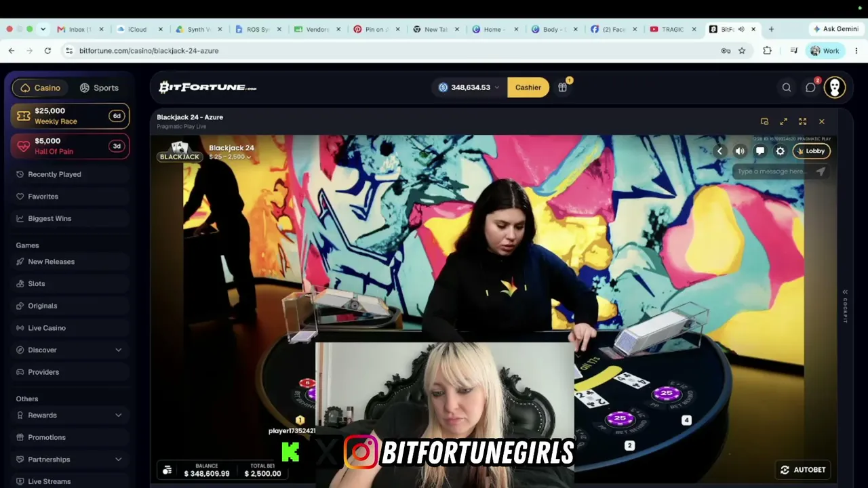Open the Promotions page
The image size is (868, 488).
pos(70,437)
